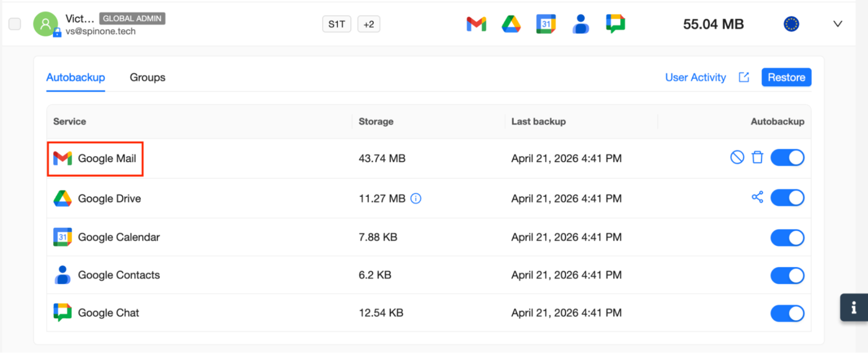Screen dimensions: 868x353
Task: Click the Google Contacts last backup date
Action: (566, 275)
